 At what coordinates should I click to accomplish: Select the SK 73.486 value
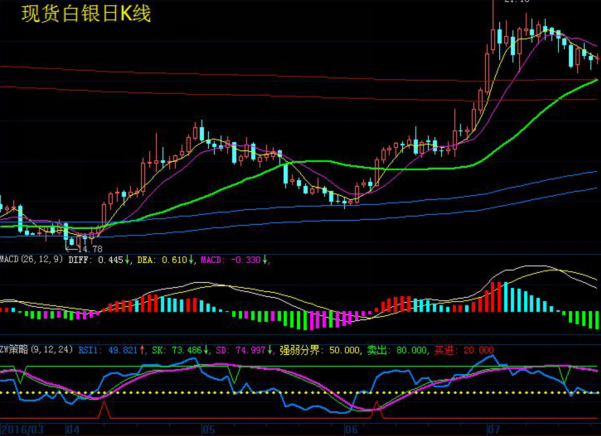click(178, 350)
